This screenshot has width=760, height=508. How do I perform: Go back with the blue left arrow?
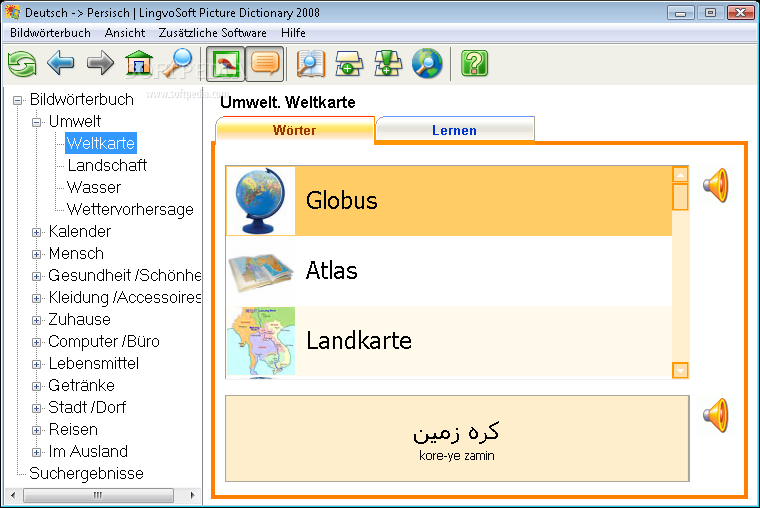coord(61,63)
